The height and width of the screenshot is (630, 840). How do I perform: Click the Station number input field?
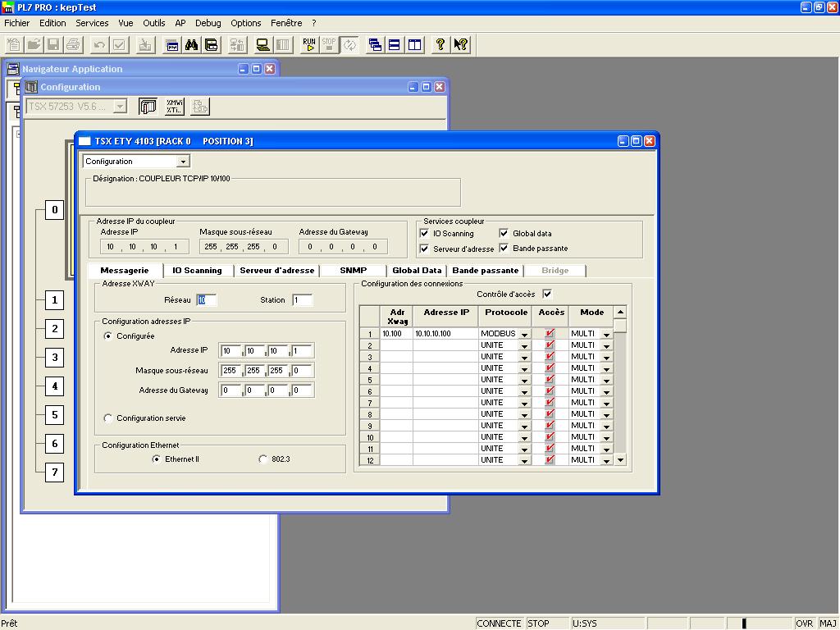(302, 300)
